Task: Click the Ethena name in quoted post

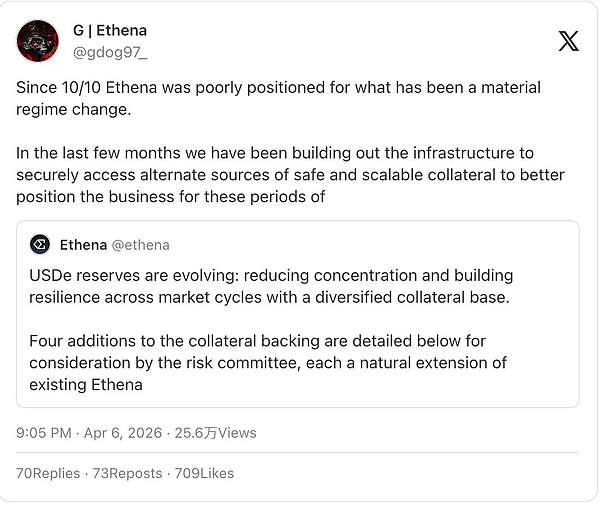Action: pos(83,245)
